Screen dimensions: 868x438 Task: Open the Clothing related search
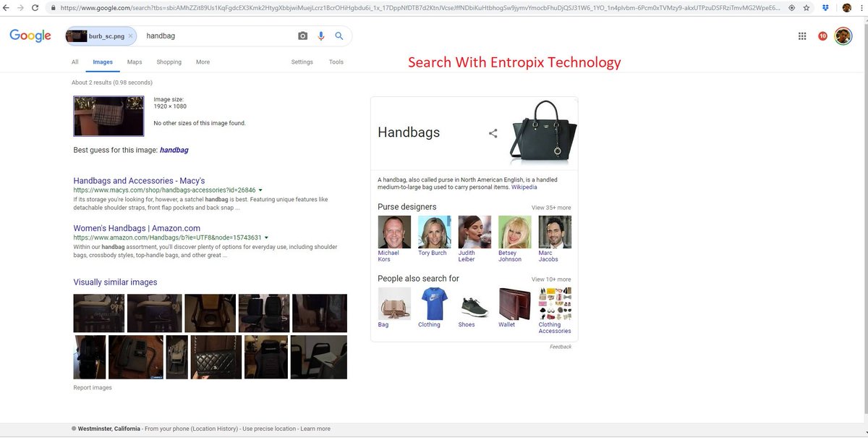pos(434,308)
